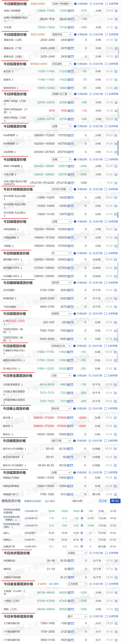The width and height of the screenshot is (121, 644).
Task: Open chart icon for SMM 0#锌锭（宁波）row
Action: click(116, 119)
